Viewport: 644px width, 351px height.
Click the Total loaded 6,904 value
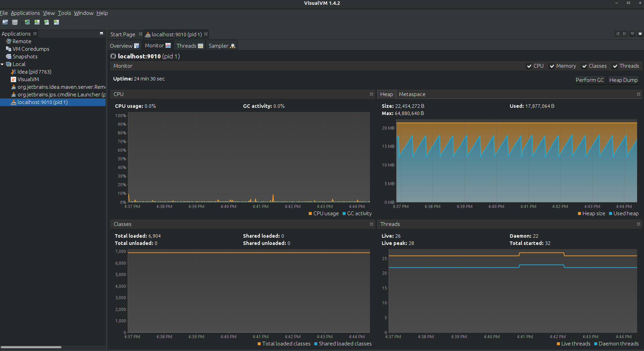[155, 236]
